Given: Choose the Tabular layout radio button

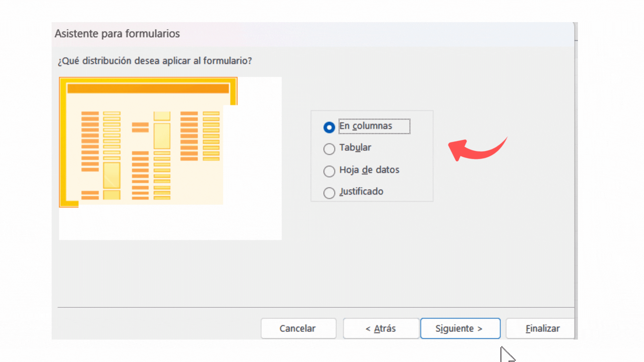Looking at the screenshot, I should pyautogui.click(x=329, y=149).
